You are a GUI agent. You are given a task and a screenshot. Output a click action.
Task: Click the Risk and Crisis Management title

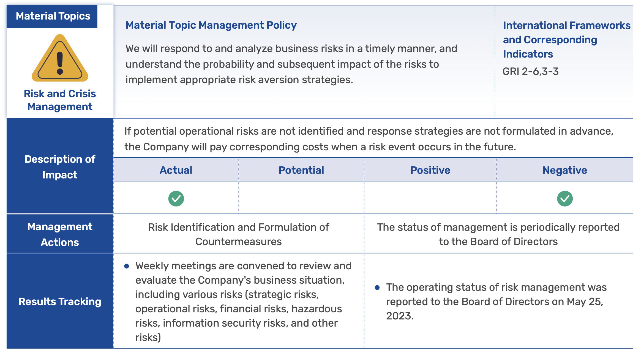click(x=60, y=100)
